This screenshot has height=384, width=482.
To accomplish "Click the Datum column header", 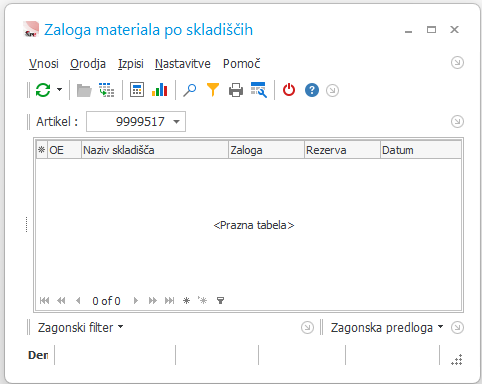I will coord(421,150).
